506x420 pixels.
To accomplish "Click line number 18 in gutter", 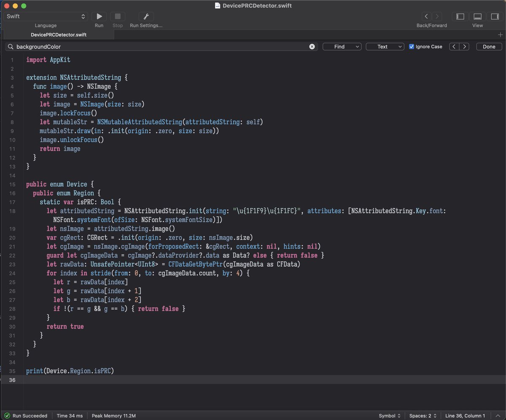I will coord(11,211).
